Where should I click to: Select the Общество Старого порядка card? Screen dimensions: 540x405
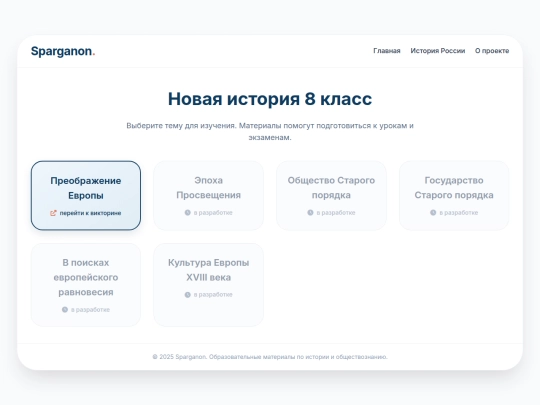pos(331,195)
